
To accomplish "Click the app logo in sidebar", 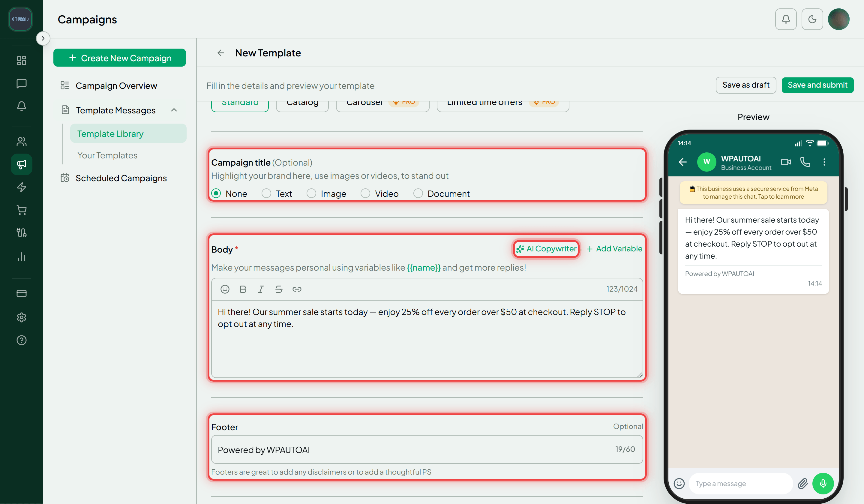I will point(20,19).
